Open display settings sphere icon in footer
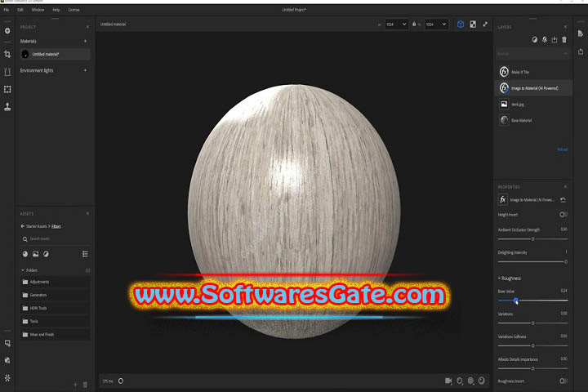The width and height of the screenshot is (588, 392). pyautogui.click(x=482, y=381)
